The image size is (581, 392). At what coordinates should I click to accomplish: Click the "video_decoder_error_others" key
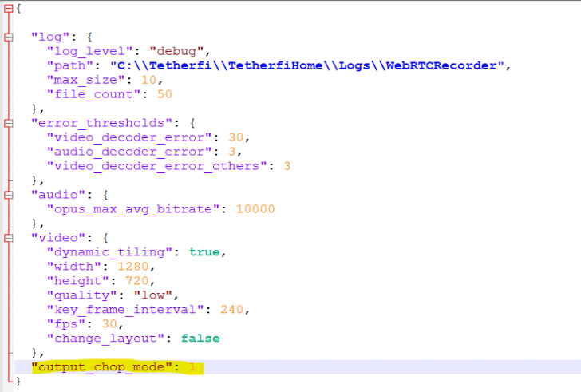[157, 166]
